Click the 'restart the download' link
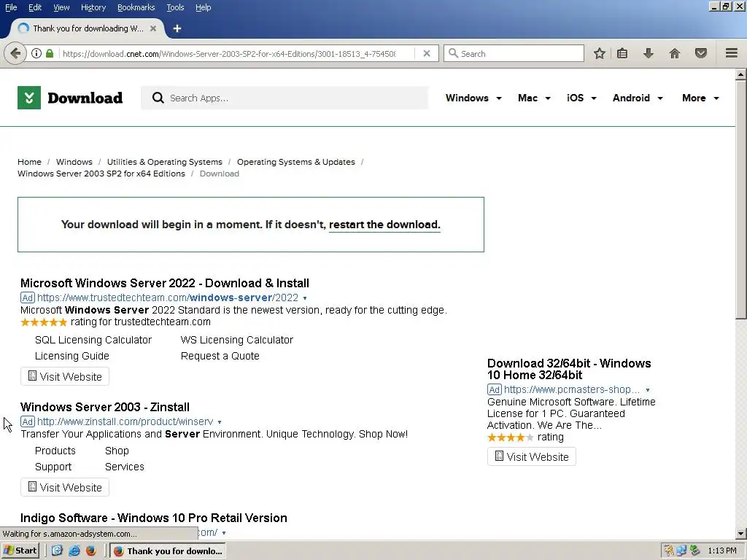This screenshot has height=560, width=747. click(x=384, y=225)
